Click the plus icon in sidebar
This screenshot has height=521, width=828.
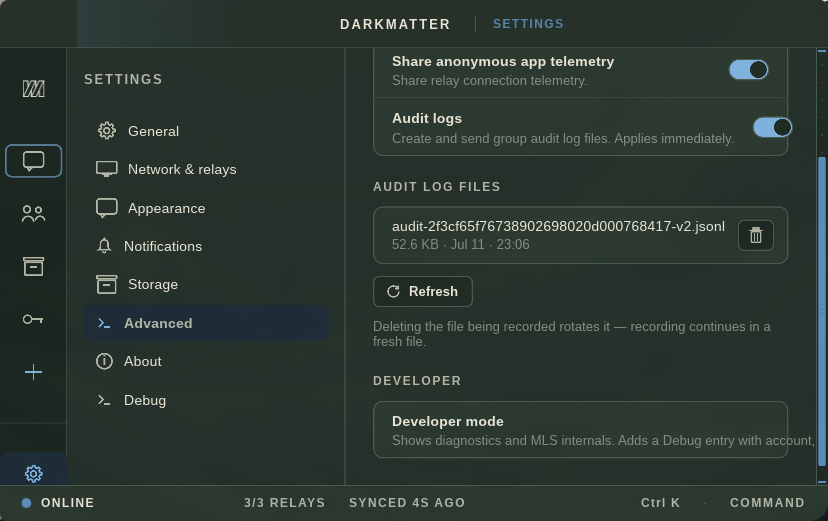coord(33,372)
